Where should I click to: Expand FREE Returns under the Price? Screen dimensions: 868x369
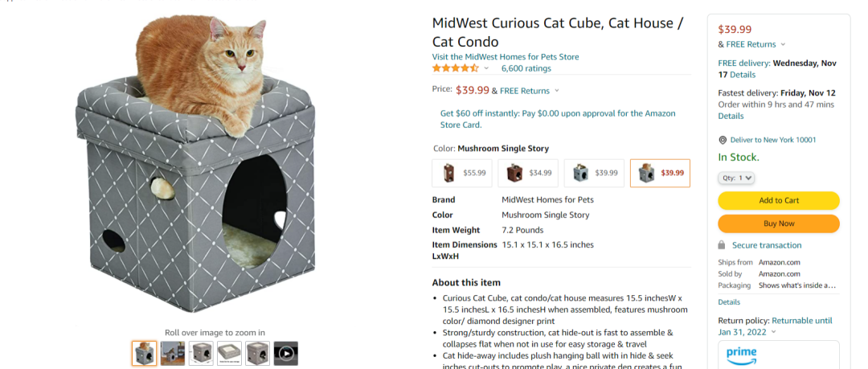coord(556,91)
